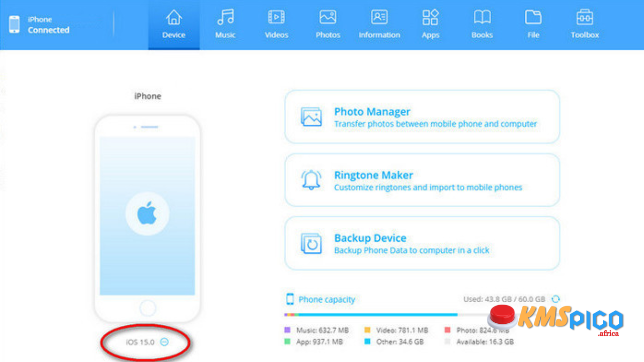Switch to the Books tab
This screenshot has height=362, width=644.
[482, 25]
